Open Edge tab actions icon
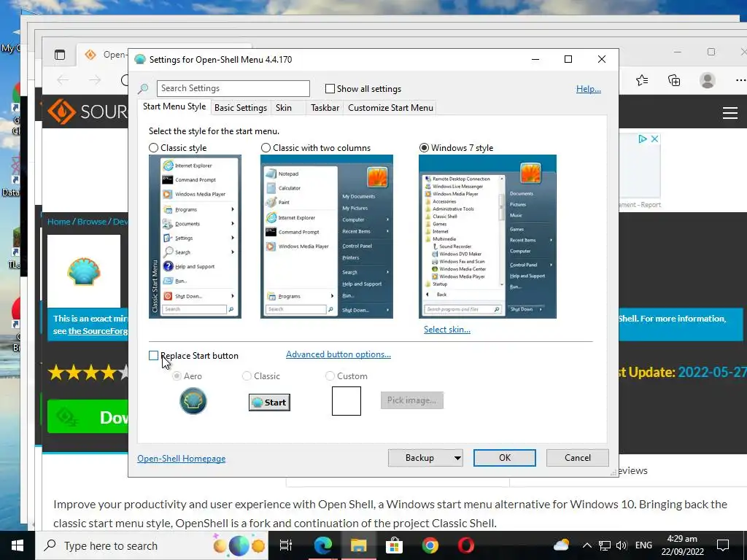This screenshot has width=747, height=560. (60, 55)
